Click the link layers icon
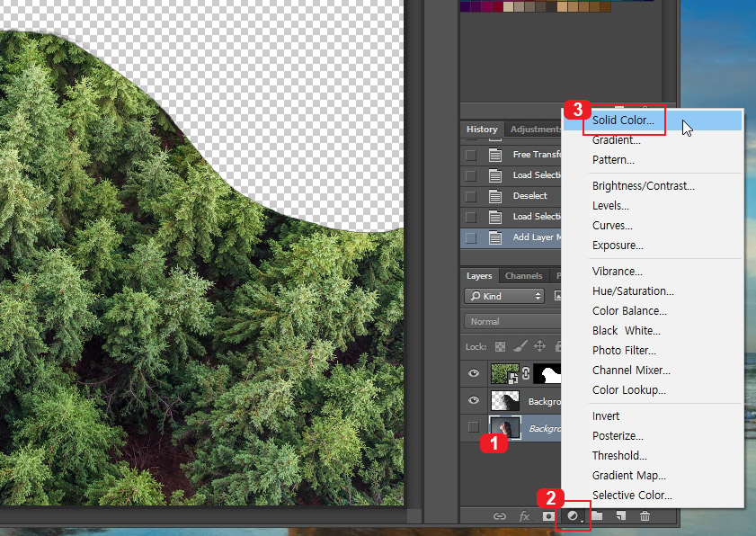 500,516
